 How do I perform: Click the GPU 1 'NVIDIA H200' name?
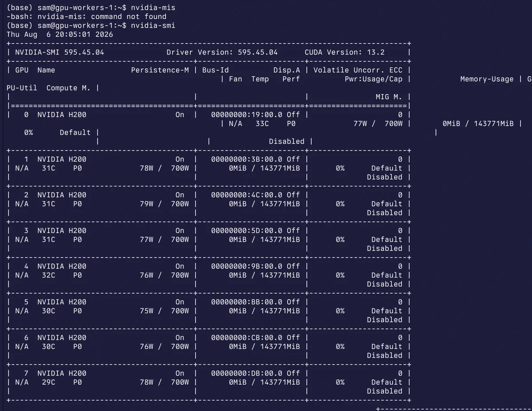(x=62, y=159)
